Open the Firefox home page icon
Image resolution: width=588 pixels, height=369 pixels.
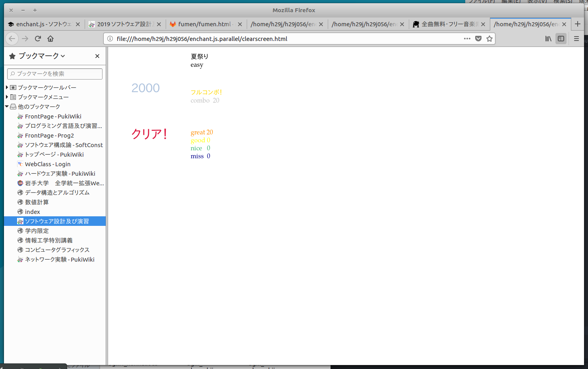tap(50, 39)
